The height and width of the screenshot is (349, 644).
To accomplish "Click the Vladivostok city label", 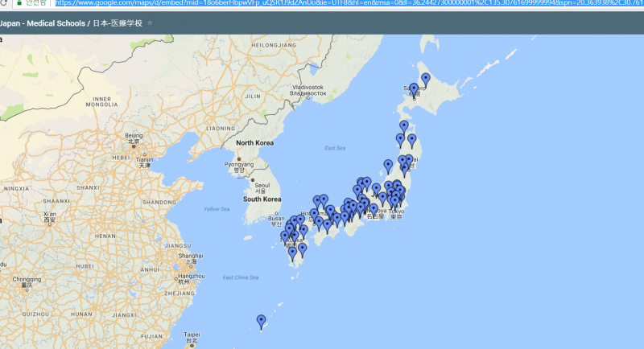I will 308,87.
